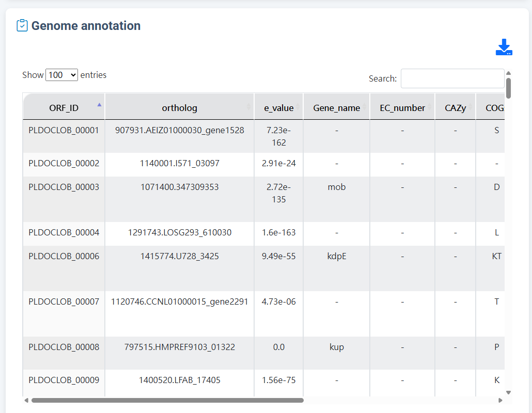Sort by COG column header
532x413 pixels.
click(x=494, y=108)
